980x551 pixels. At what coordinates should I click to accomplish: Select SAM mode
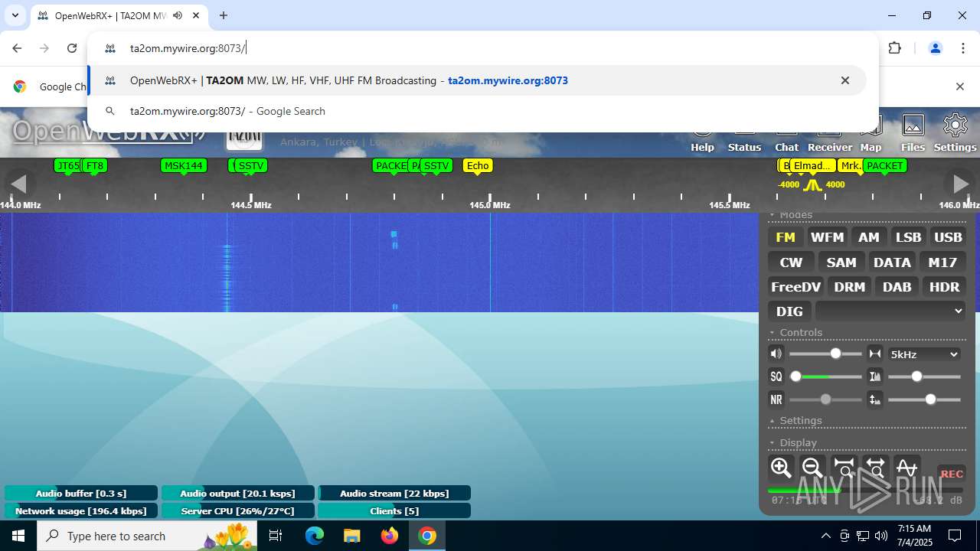pyautogui.click(x=841, y=262)
